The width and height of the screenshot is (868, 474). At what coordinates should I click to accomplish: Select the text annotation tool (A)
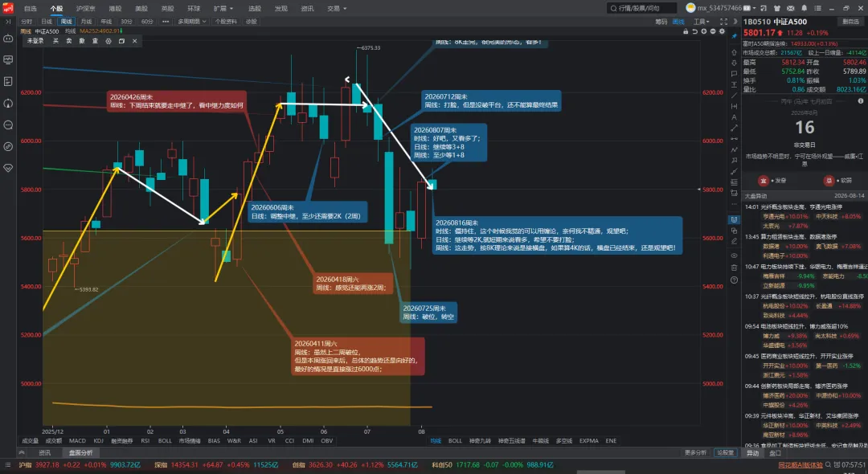pyautogui.click(x=734, y=117)
